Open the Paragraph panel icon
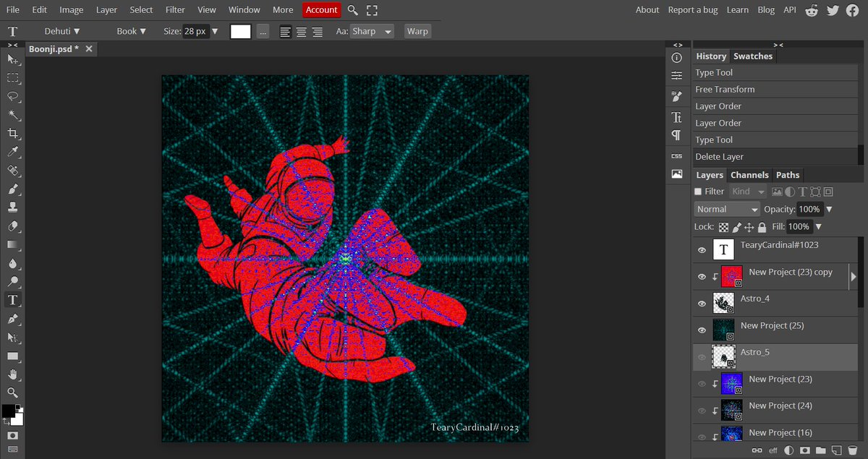Viewport: 868px width, 459px height. 677,135
